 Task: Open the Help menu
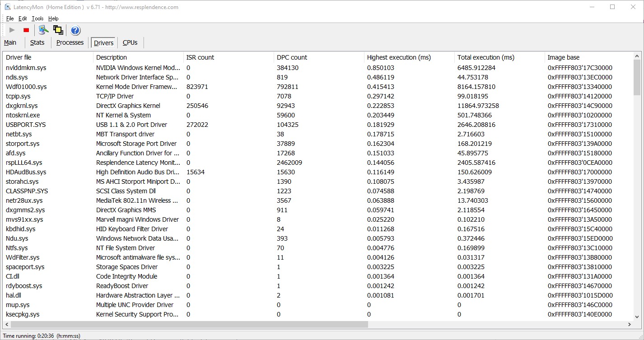click(53, 19)
